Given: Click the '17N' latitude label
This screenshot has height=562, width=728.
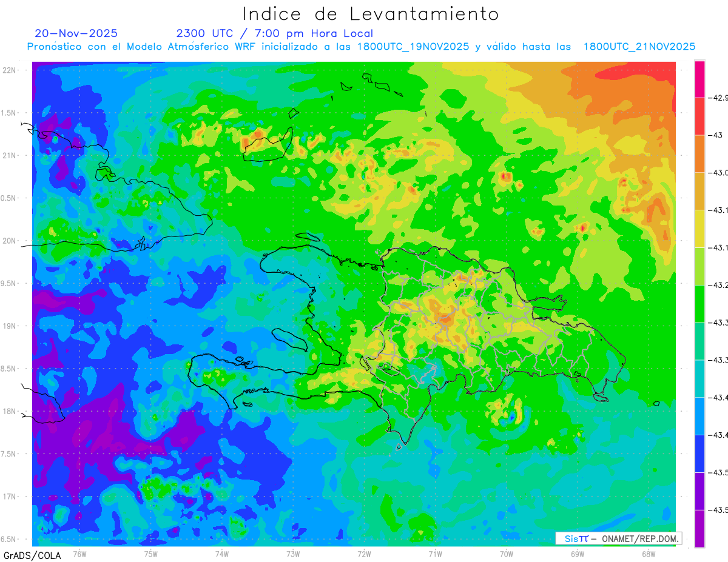Looking at the screenshot, I should 9,497.
